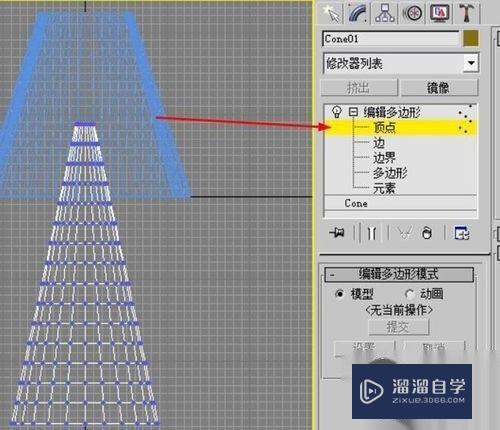Switch to the Modify panel tab

[x=358, y=13]
